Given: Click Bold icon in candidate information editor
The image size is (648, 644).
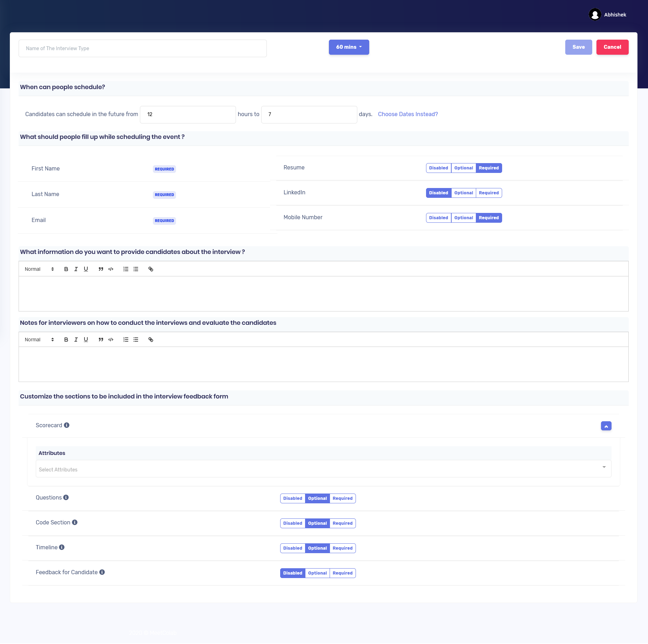Looking at the screenshot, I should pyautogui.click(x=66, y=269).
